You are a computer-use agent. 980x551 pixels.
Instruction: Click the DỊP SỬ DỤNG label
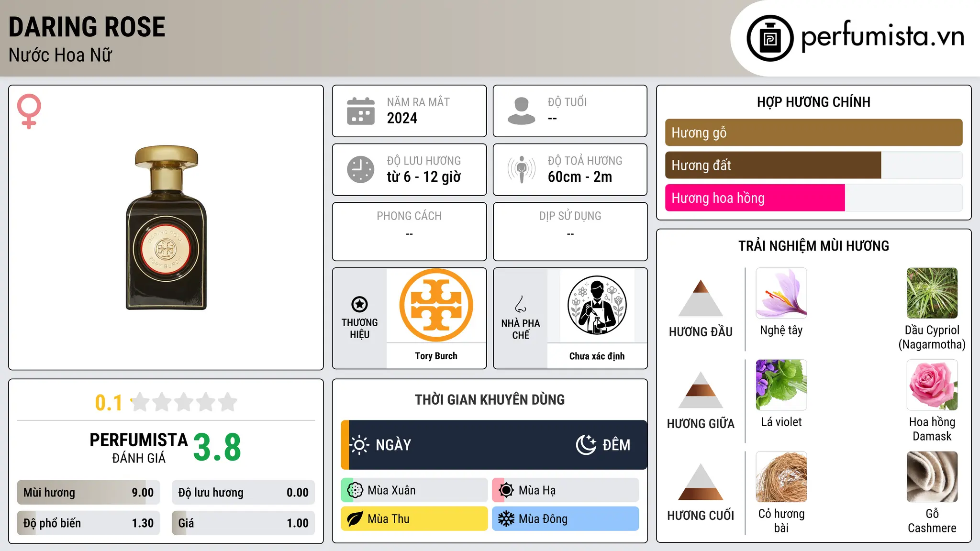click(570, 216)
